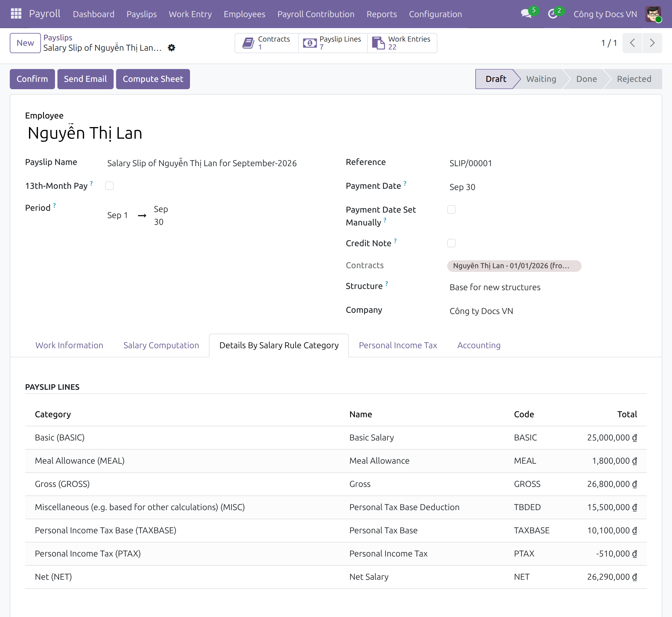This screenshot has width=672, height=617.
Task: Open Work Entries smart button
Action: [x=402, y=43]
